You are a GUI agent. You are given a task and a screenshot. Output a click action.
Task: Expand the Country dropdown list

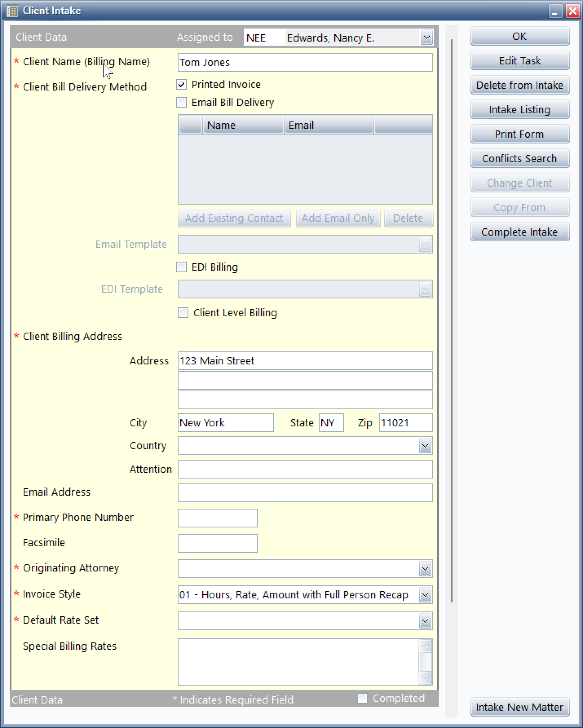pyautogui.click(x=425, y=446)
